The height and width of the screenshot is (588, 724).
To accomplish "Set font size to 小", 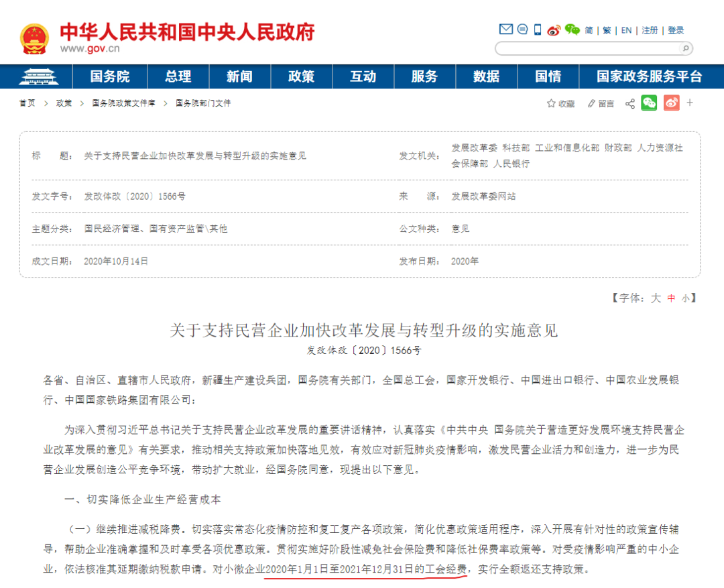I will [685, 299].
